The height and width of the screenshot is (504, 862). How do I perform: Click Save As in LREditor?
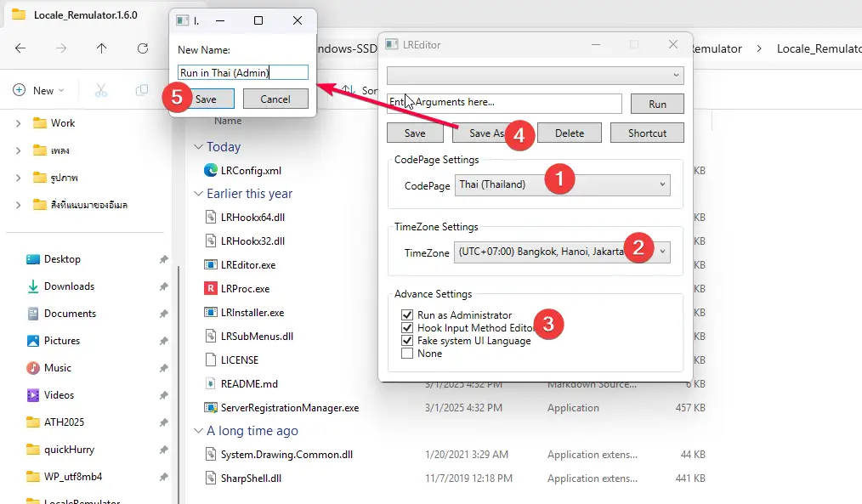486,133
